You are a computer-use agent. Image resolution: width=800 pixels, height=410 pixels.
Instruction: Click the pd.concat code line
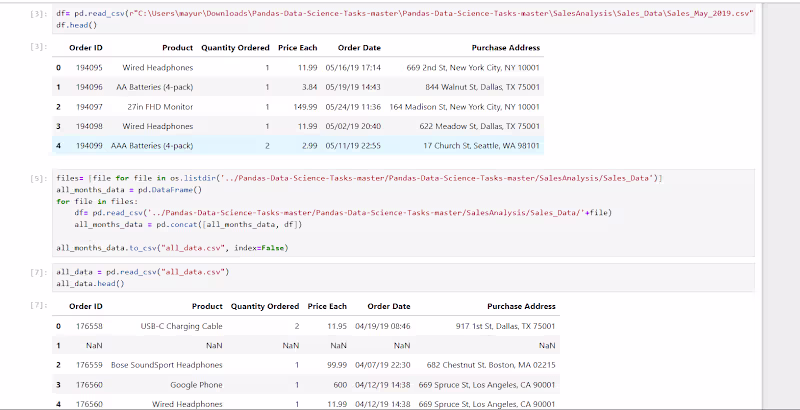(188, 224)
